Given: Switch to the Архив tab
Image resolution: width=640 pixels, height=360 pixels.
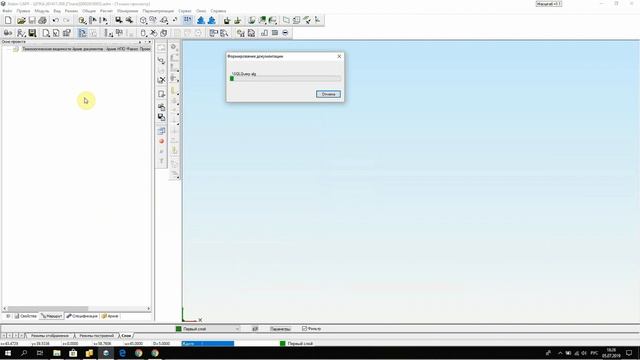Looking at the screenshot, I should pyautogui.click(x=110, y=316).
